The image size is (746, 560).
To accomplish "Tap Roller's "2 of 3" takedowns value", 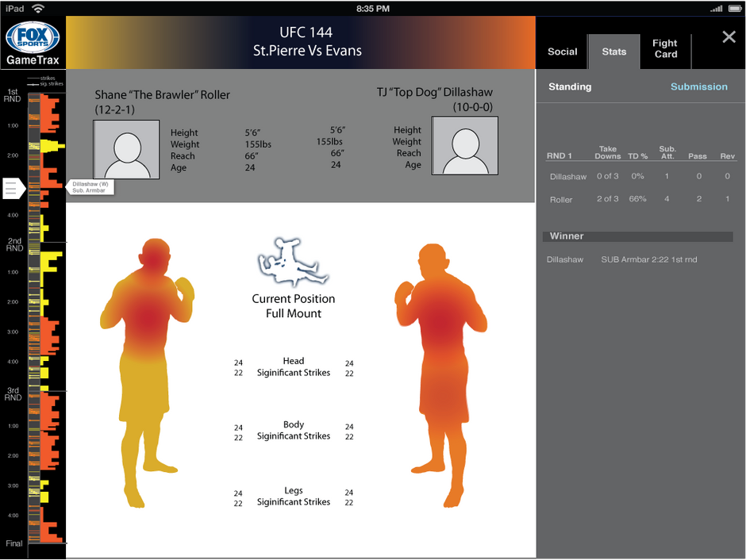I will [x=608, y=199].
